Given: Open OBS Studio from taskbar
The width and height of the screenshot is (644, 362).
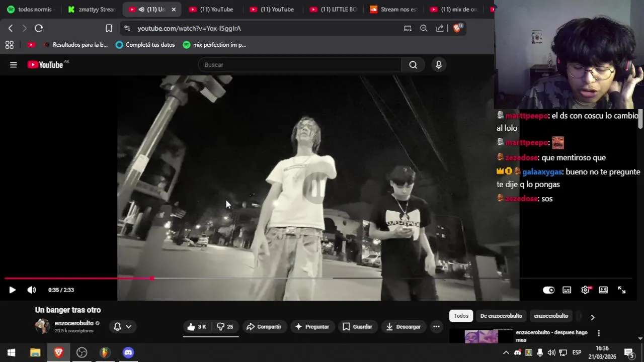Looking at the screenshot, I should (x=82, y=352).
